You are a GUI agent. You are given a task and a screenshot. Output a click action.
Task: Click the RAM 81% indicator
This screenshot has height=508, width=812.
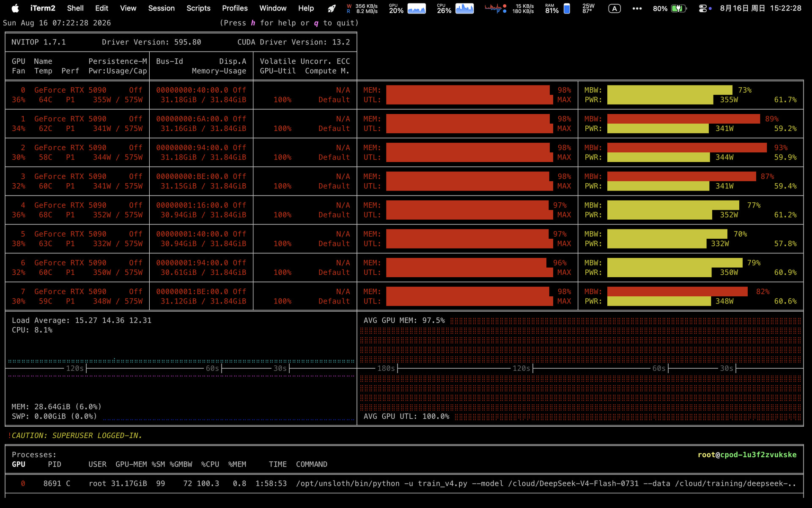click(558, 8)
